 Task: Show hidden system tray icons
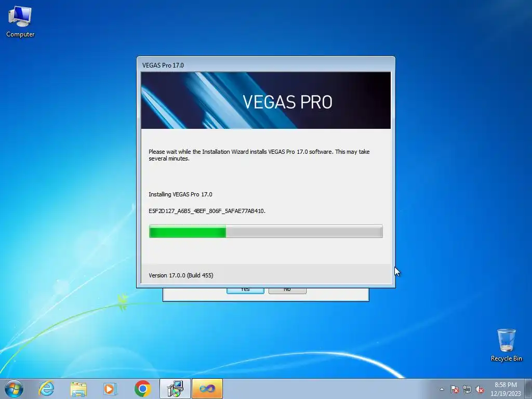point(442,389)
